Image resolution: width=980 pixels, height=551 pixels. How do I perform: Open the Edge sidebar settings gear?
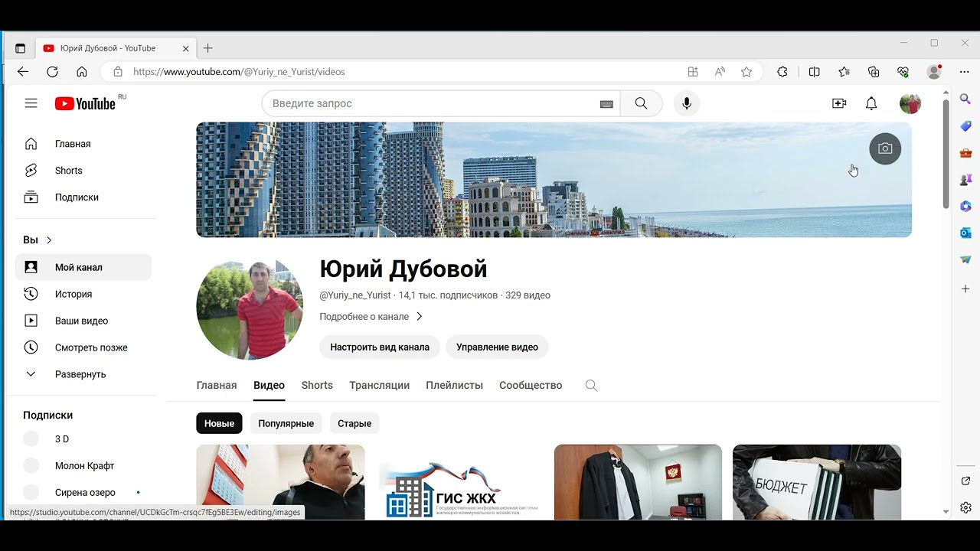coord(965,507)
